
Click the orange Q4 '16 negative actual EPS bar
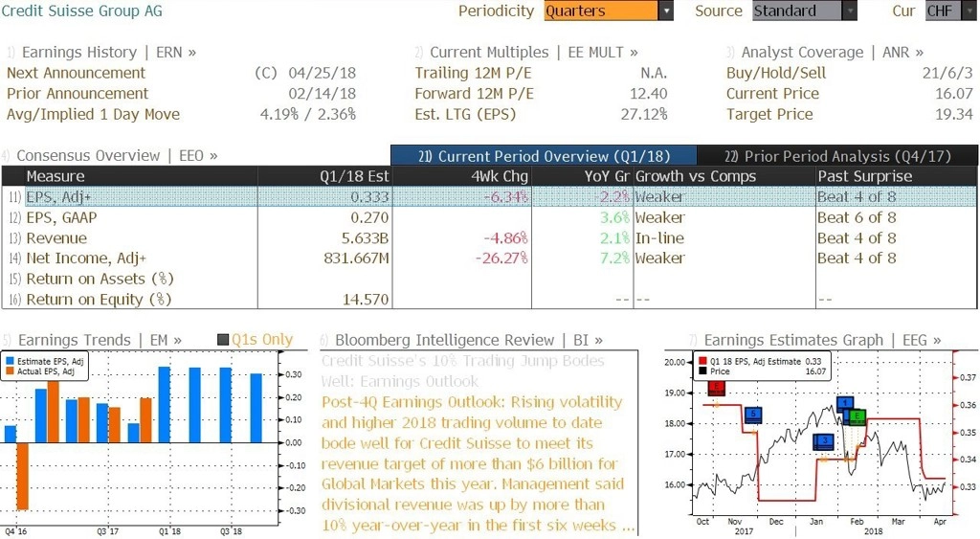23,476
